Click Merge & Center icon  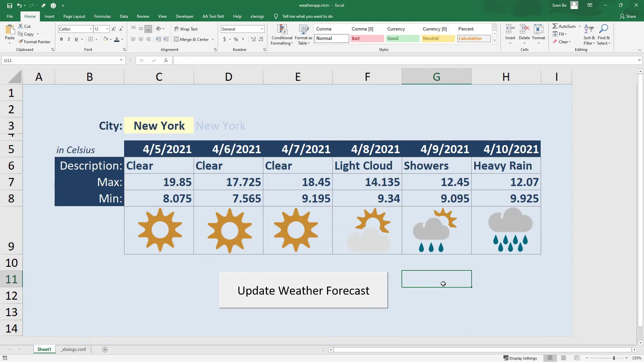click(176, 40)
